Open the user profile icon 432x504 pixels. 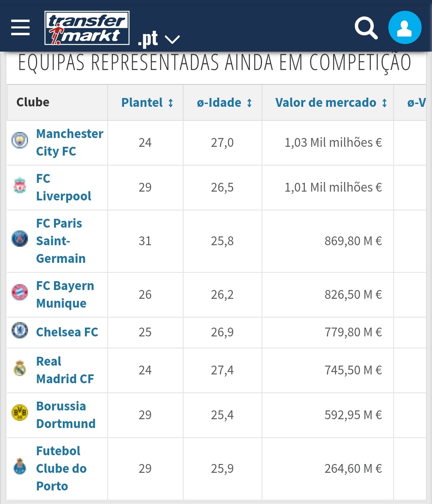405,28
